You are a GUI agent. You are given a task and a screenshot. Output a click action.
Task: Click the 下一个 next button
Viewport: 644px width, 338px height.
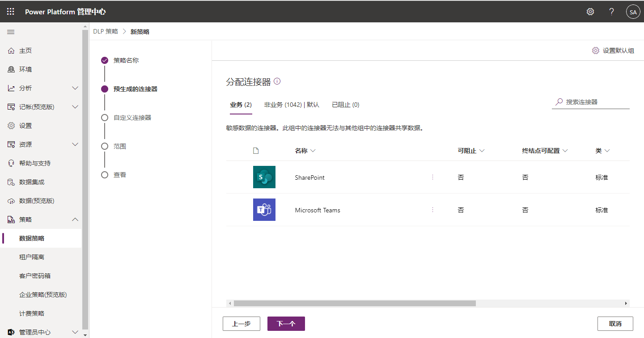[286, 324]
